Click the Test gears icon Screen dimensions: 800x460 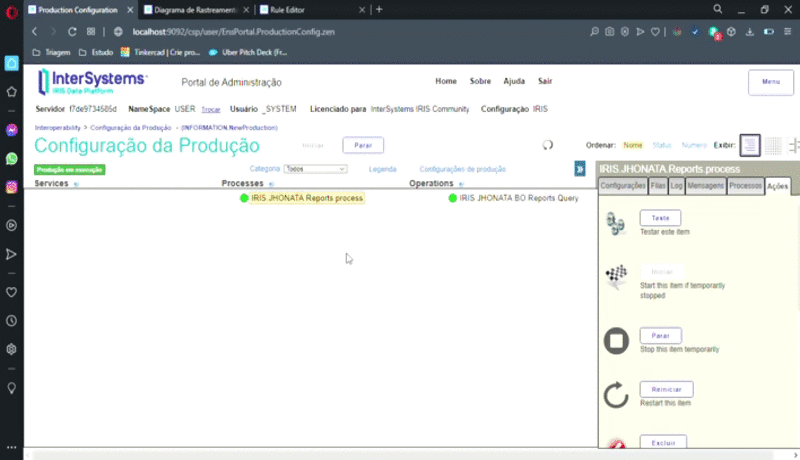pyautogui.click(x=616, y=224)
